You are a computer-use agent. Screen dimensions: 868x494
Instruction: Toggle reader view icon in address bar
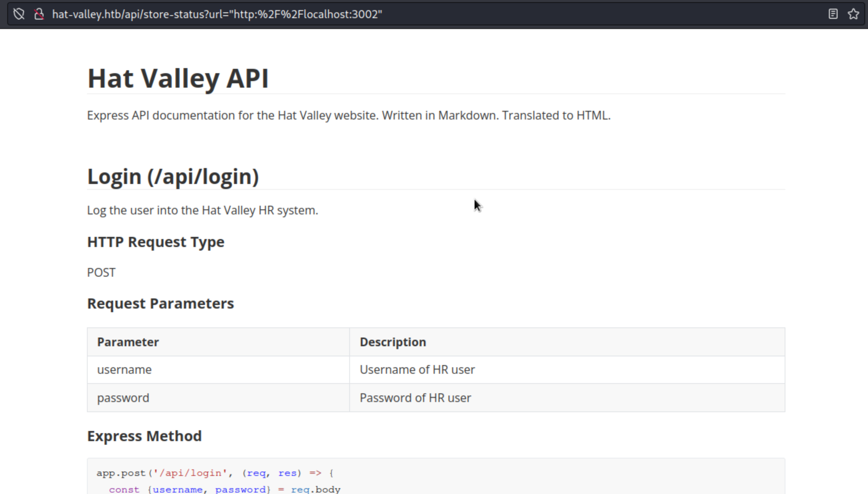[833, 14]
